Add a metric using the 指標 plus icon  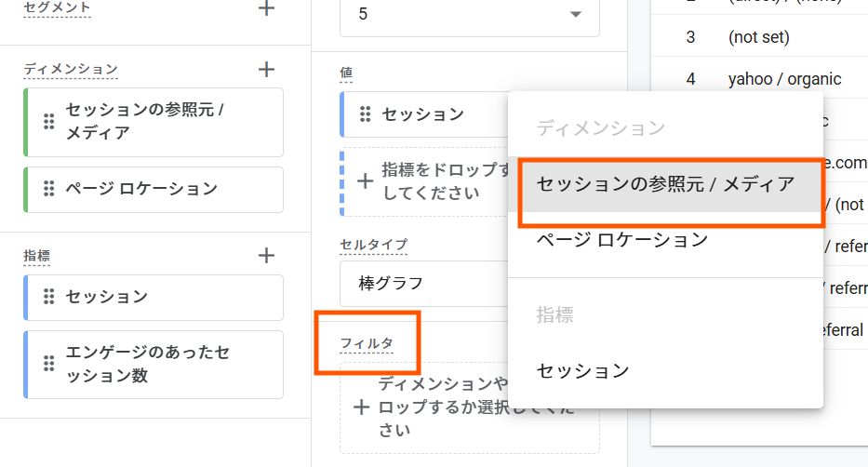(x=266, y=255)
